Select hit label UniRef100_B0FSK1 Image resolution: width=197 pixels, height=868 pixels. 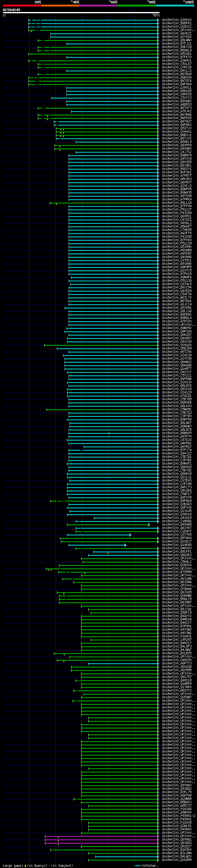pos(176,172)
